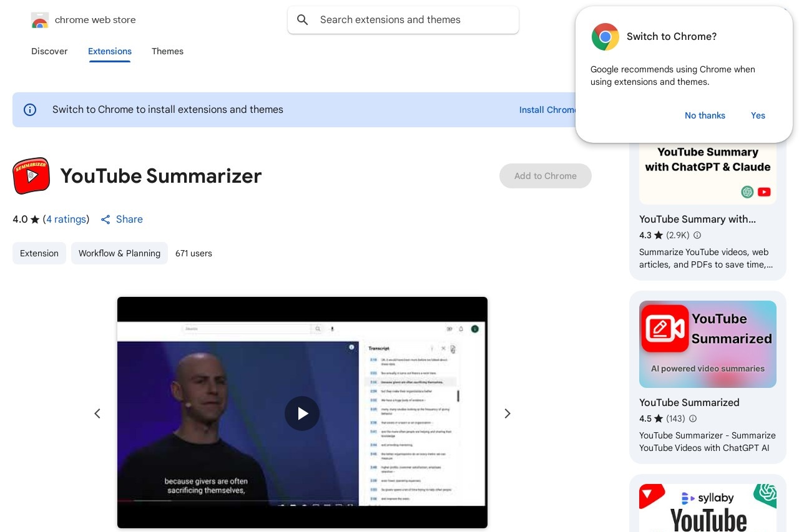Click the disabled Add to Chrome button

point(546,176)
